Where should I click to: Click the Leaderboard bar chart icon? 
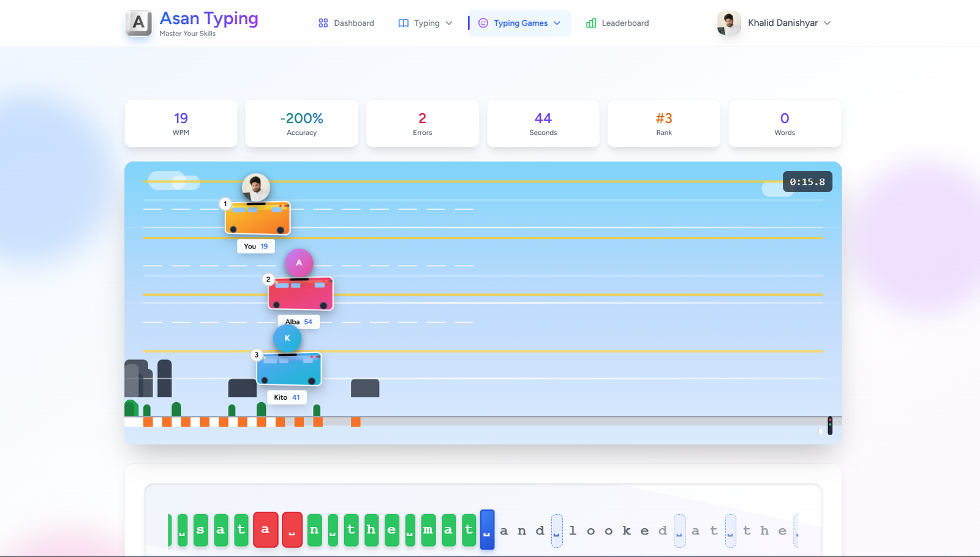tap(591, 23)
